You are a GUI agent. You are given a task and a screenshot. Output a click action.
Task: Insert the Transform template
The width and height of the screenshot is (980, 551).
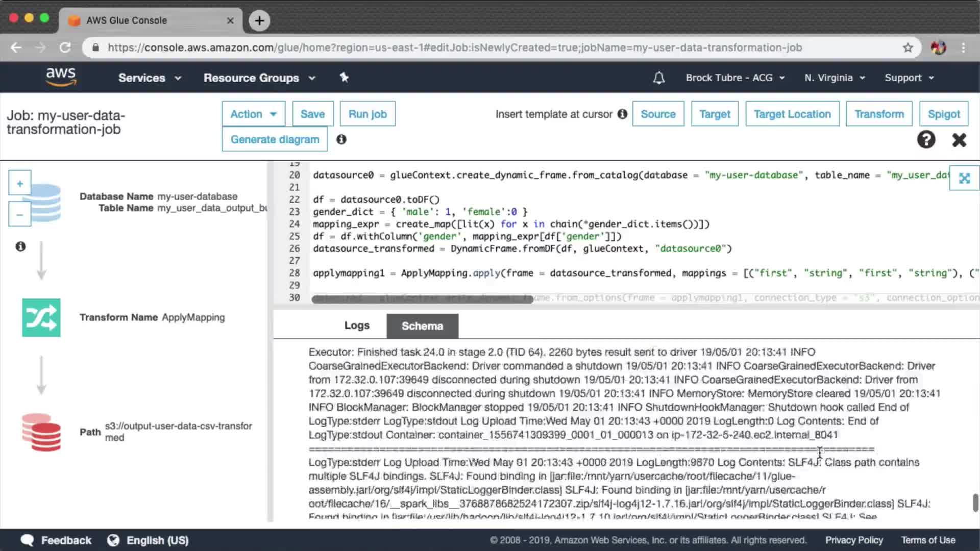point(879,114)
